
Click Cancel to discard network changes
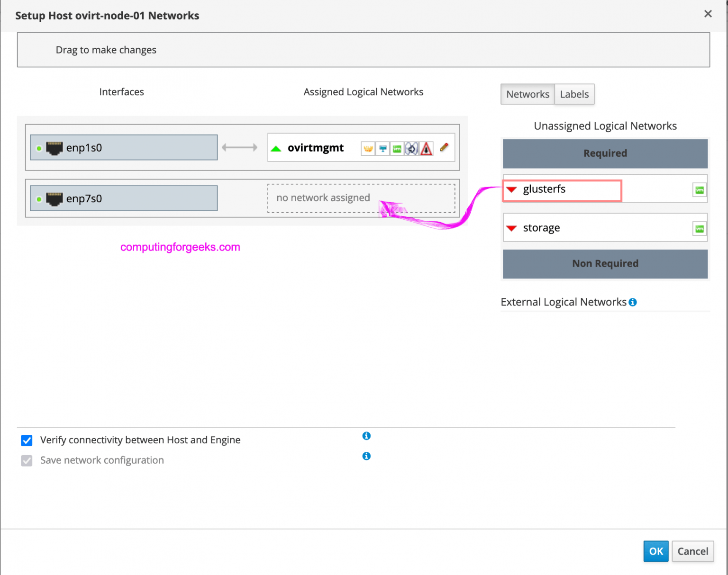click(692, 551)
